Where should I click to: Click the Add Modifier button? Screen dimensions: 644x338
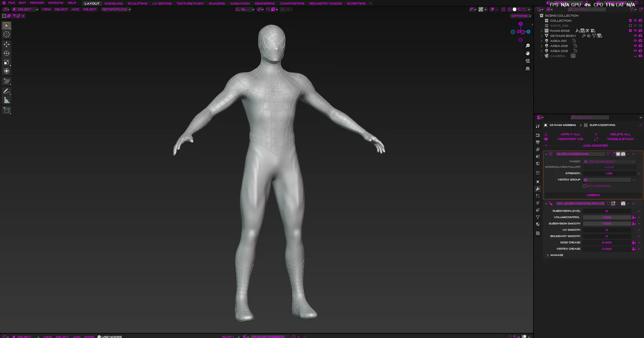pyautogui.click(x=595, y=146)
